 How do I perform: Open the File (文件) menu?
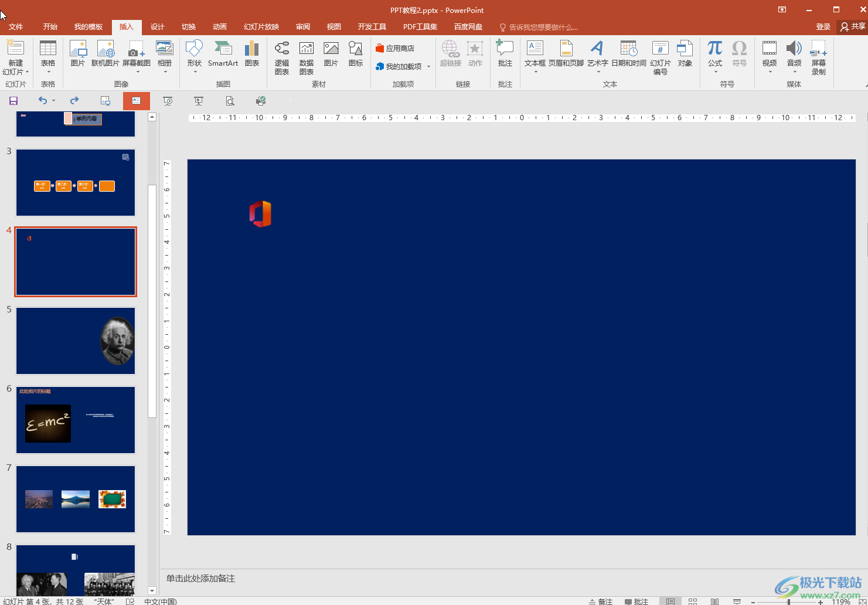pyautogui.click(x=16, y=26)
